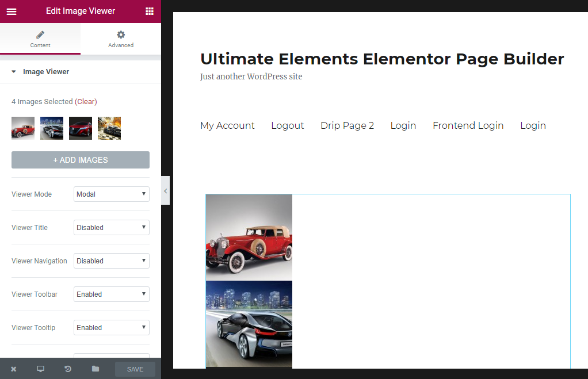Click the 'Edit Image Viewer' panel title
The image size is (588, 379).
81,12
